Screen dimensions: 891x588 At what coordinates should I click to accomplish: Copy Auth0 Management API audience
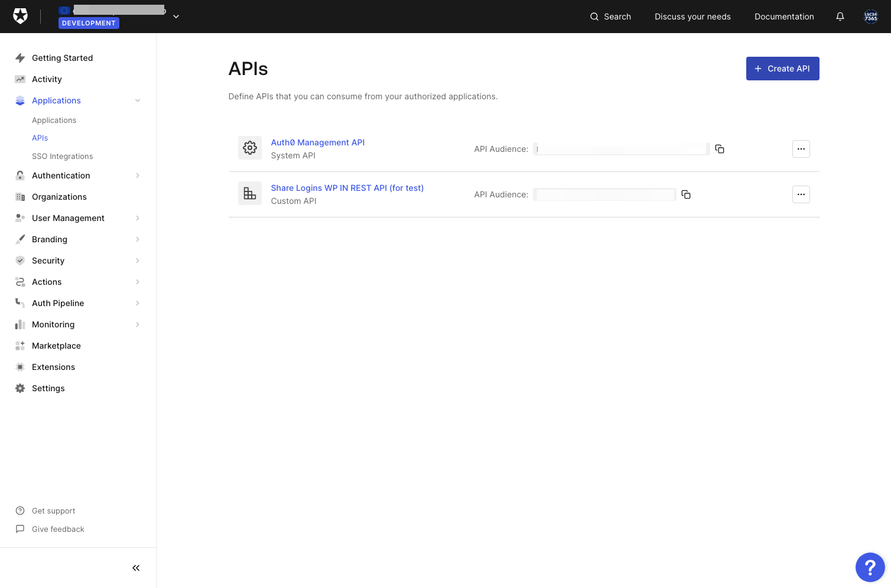(x=720, y=149)
